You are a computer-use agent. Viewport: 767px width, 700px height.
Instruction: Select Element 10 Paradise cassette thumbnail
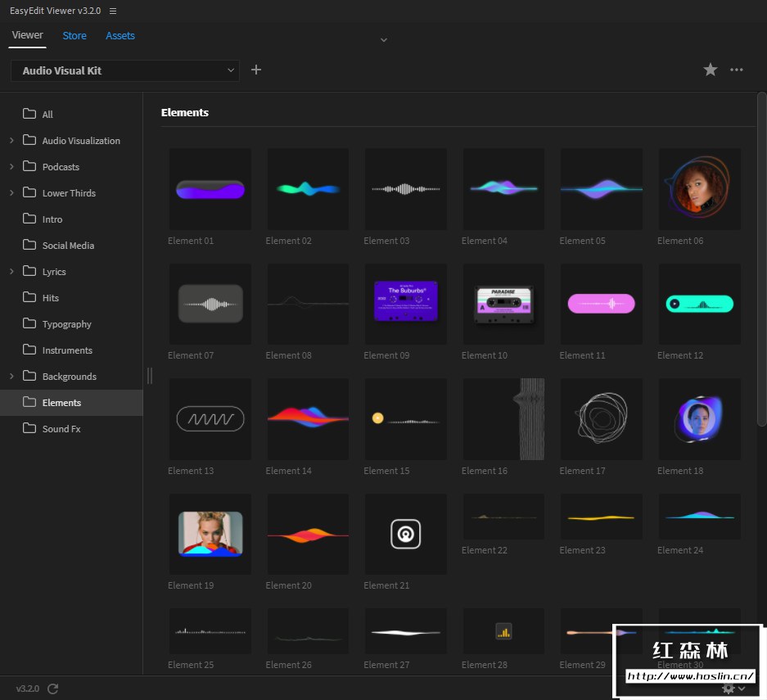coord(503,304)
